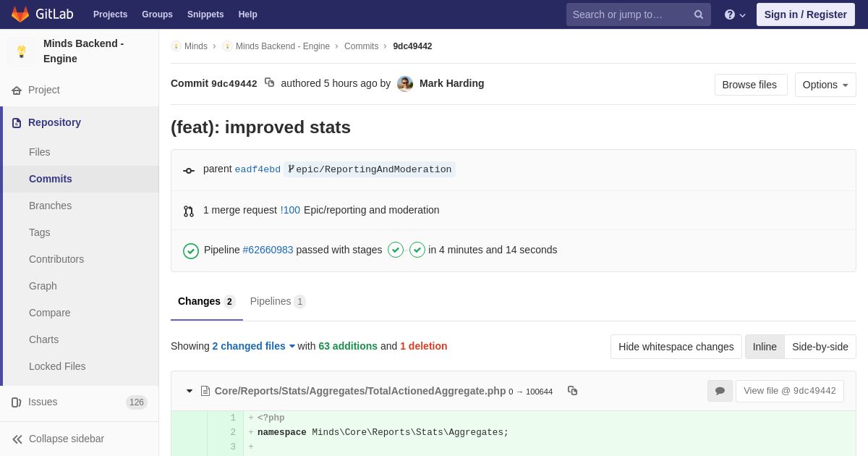Focus the Search or jump to field
This screenshot has width=868, height=456.
tap(628, 14)
